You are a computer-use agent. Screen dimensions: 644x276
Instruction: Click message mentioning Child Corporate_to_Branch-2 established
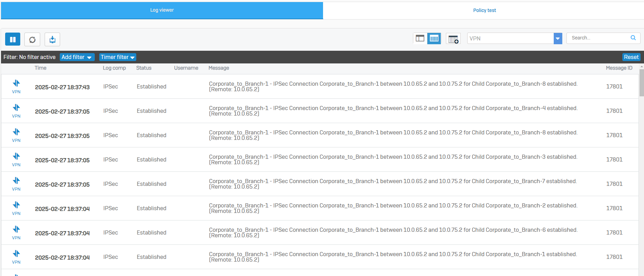pyautogui.click(x=393, y=208)
